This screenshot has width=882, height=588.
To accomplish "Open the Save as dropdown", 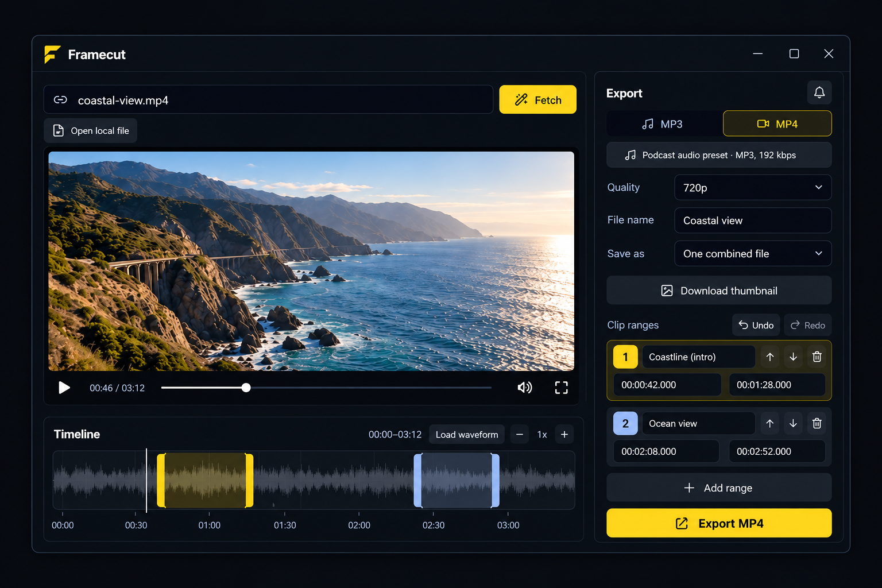I will [753, 254].
